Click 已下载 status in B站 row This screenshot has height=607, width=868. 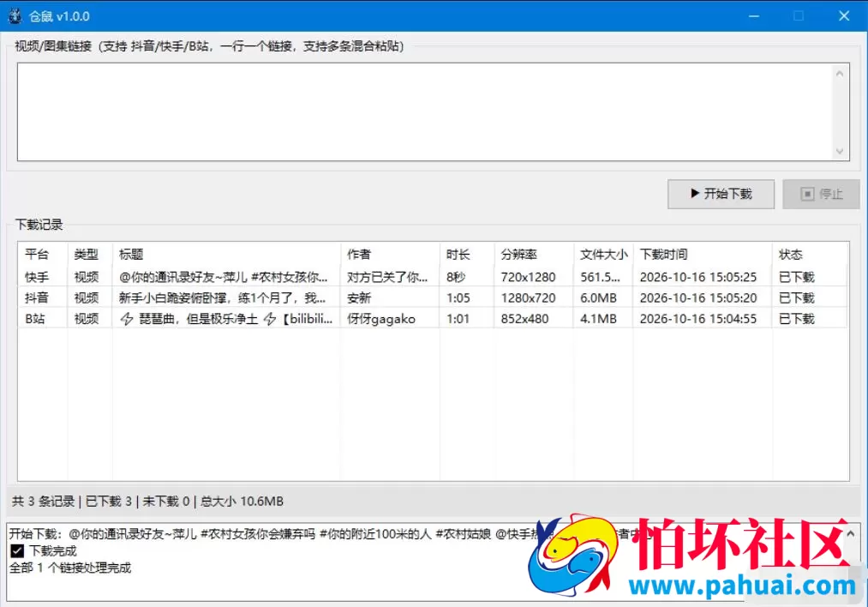pos(797,319)
